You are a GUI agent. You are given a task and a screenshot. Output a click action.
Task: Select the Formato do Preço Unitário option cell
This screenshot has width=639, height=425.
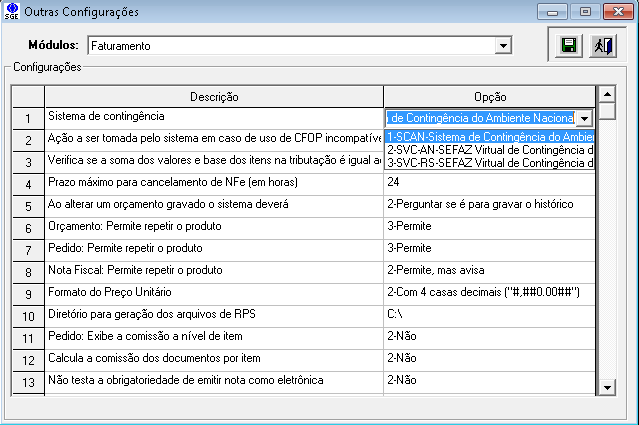[x=489, y=292]
